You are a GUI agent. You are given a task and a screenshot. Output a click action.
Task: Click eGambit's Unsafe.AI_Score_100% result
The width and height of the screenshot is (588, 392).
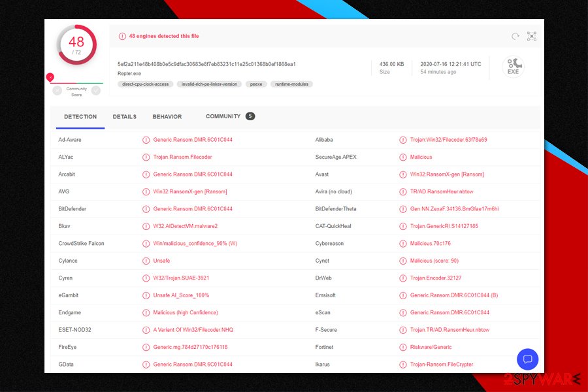click(181, 295)
